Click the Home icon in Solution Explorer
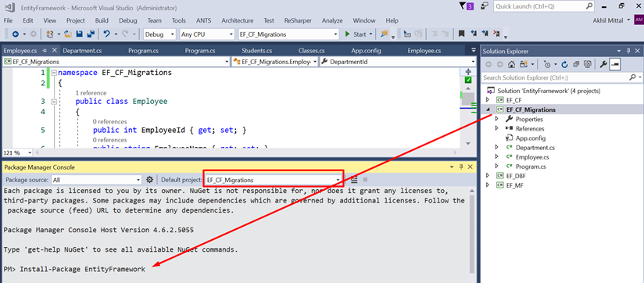The image size is (644, 283). [511, 64]
